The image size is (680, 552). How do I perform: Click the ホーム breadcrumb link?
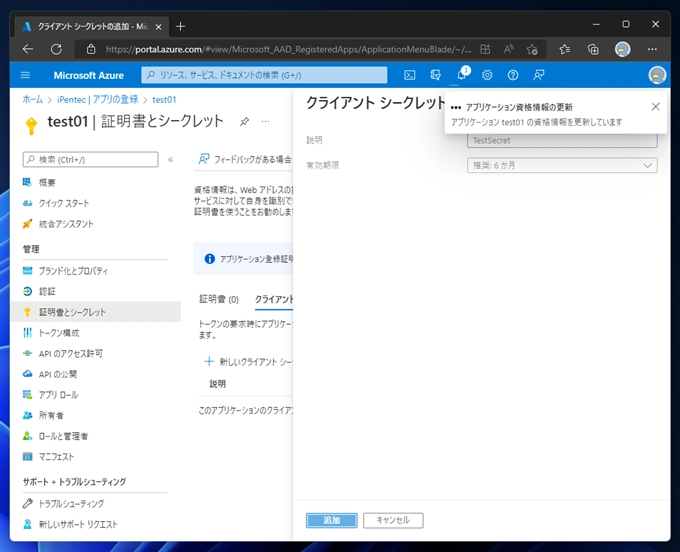[33, 100]
